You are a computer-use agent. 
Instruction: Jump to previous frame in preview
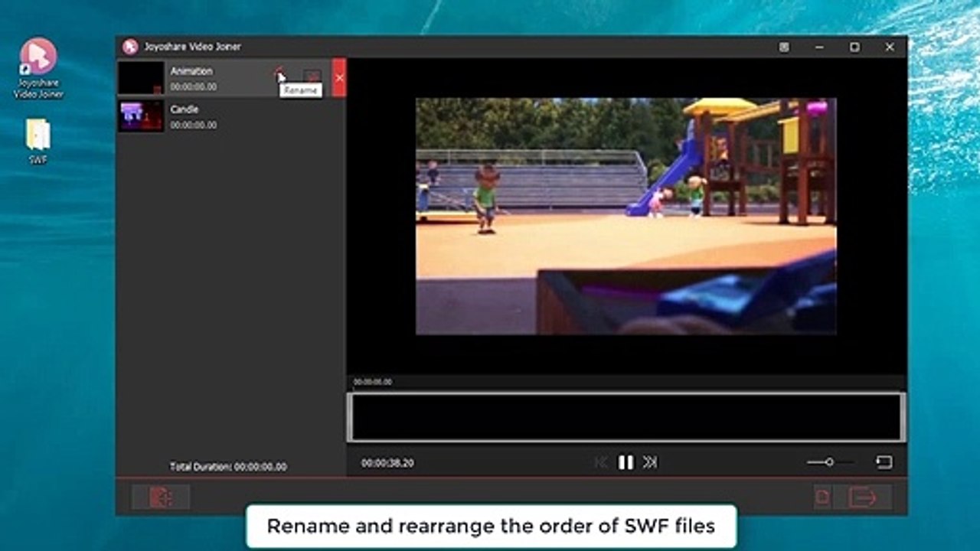point(601,462)
